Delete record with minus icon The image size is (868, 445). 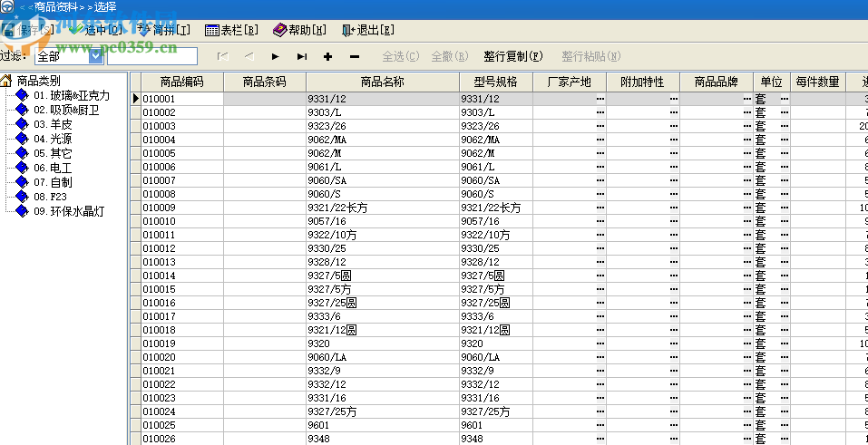(355, 56)
